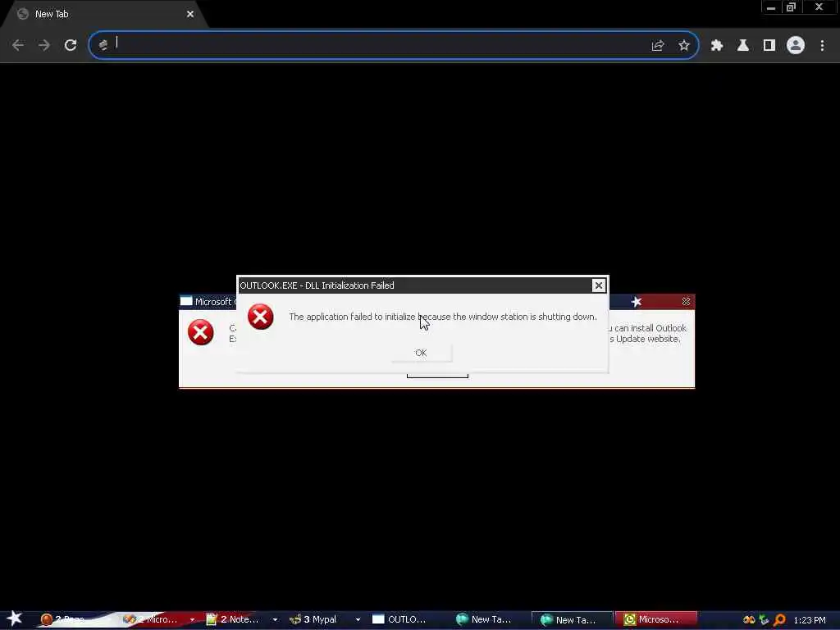Reload the current page
This screenshot has height=630, width=840.
(x=71, y=45)
